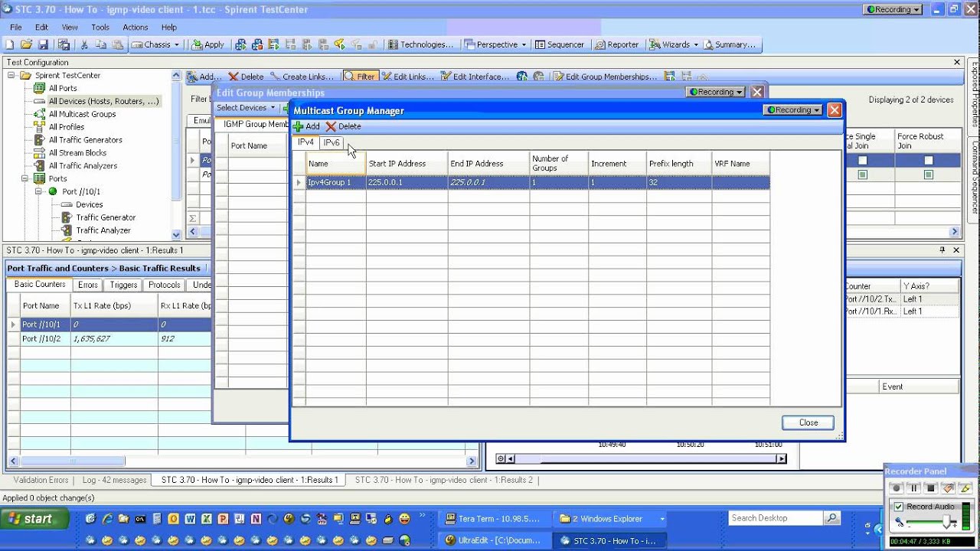Click pause button in Recorder Panel
This screenshot has height=551, width=980.
click(914, 488)
